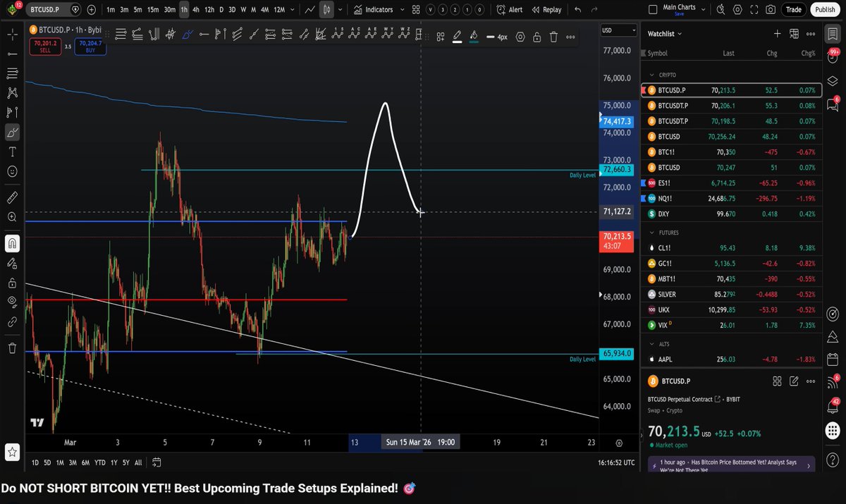Screen dimensions: 846x504
Task: Toggle Magnet snap mode in left toolbar
Action: (11, 243)
